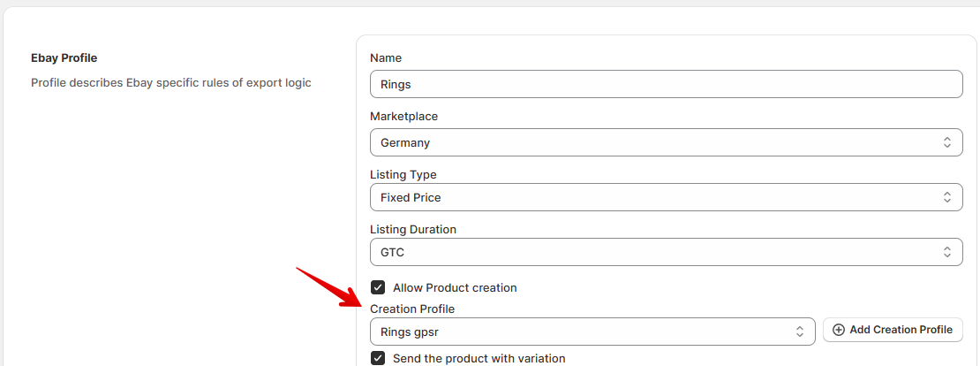Click the Listing Duration field label
Image resolution: width=980 pixels, height=366 pixels.
413,229
